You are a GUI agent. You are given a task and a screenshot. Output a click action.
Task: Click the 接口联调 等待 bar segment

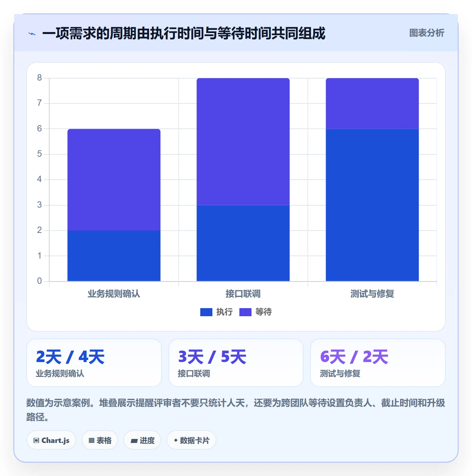coord(243,142)
